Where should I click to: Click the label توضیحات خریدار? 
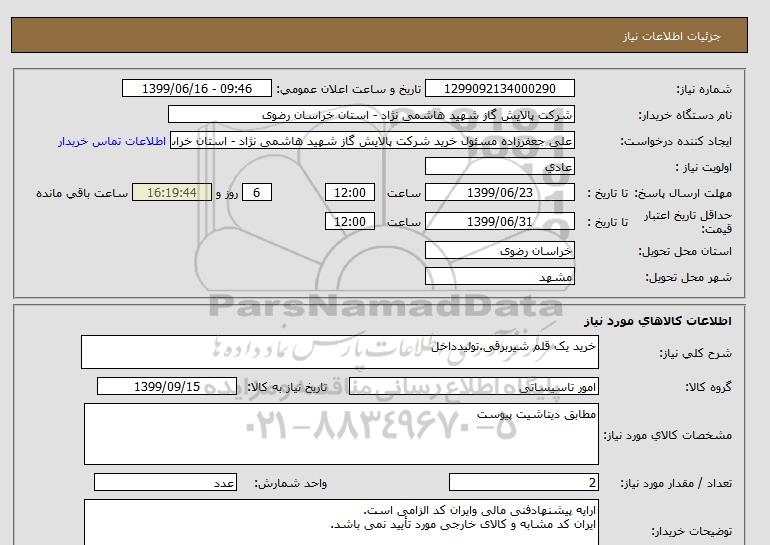pos(691,531)
